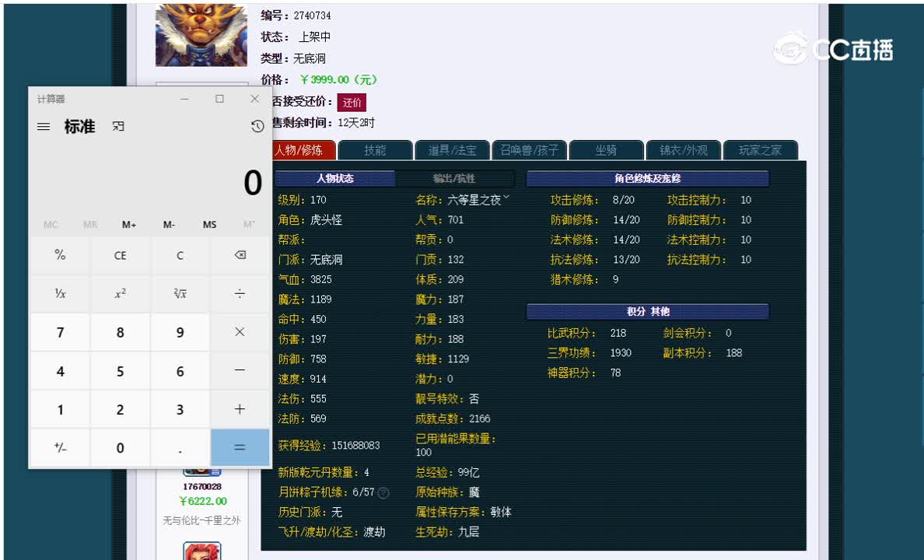Open the 召唤兽/孩子 tab
The height and width of the screenshot is (560, 924).
pyautogui.click(x=527, y=150)
